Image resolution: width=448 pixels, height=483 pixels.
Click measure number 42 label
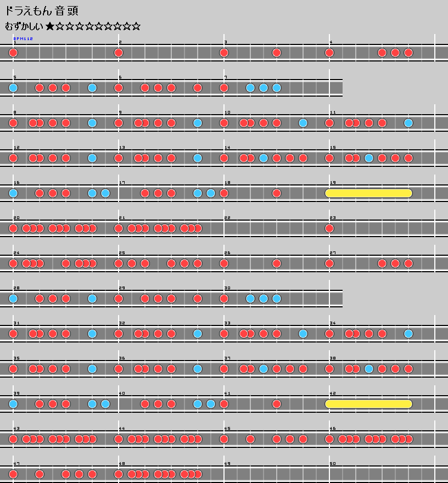pos(333,394)
